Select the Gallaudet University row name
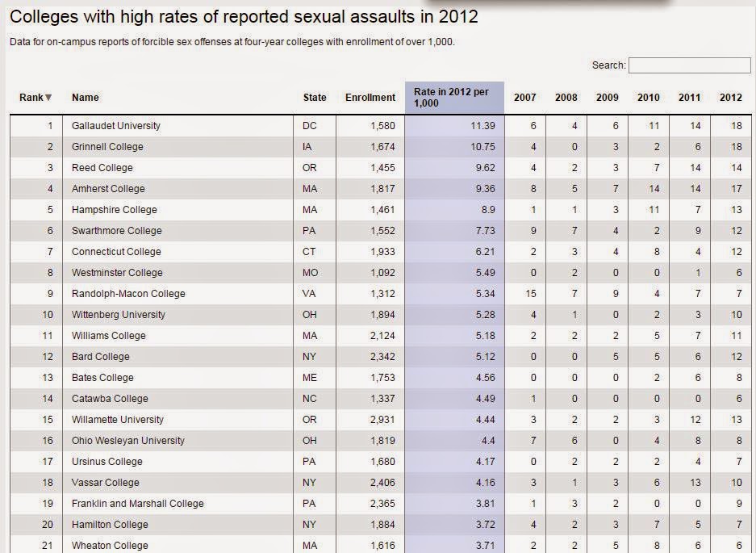This screenshot has width=756, height=553. click(x=115, y=126)
